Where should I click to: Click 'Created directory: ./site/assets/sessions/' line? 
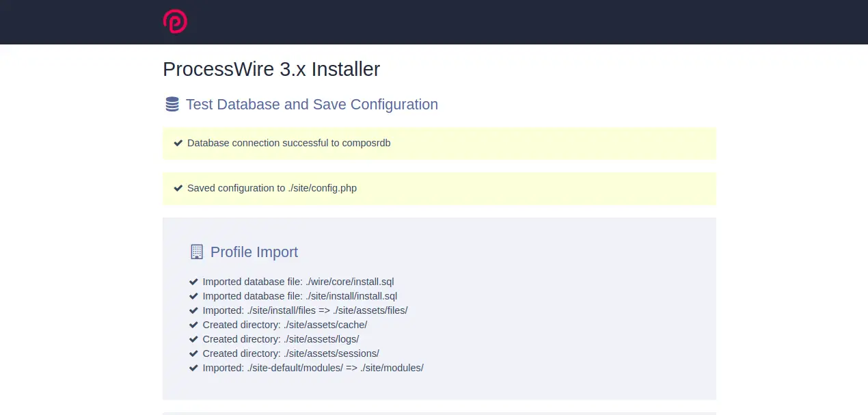point(291,353)
